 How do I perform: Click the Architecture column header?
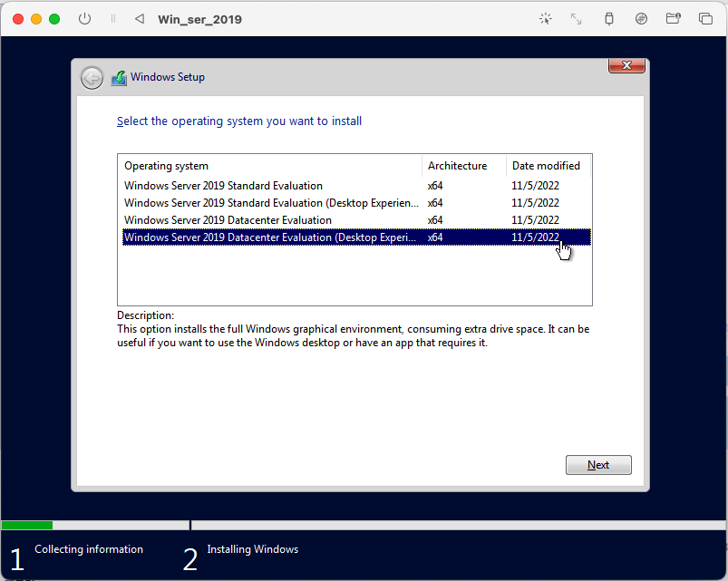tap(464, 166)
